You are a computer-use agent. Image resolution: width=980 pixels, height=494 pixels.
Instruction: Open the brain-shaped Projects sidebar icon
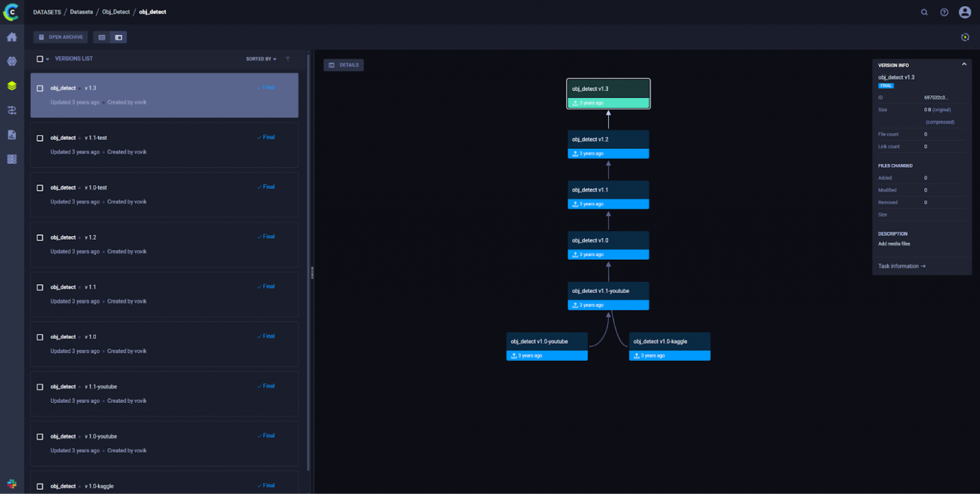[x=12, y=62]
